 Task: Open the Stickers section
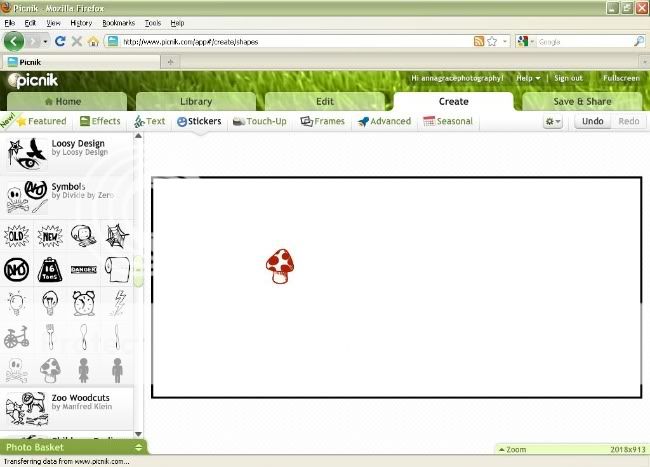click(199, 121)
